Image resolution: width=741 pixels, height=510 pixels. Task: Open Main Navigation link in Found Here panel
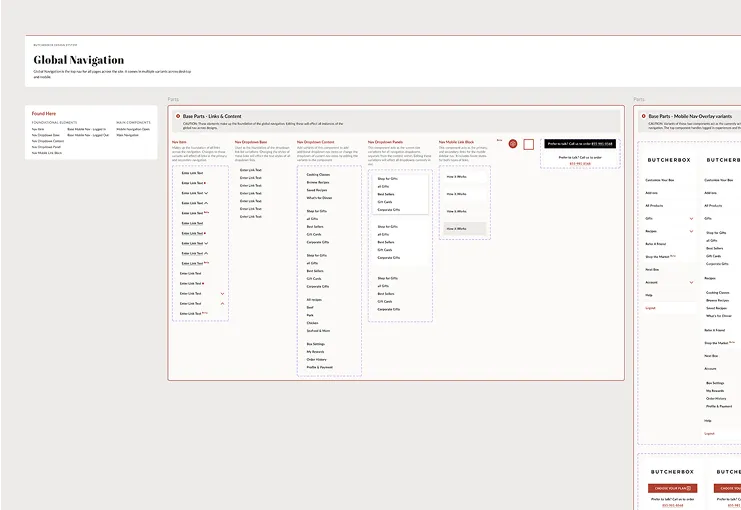(128, 135)
